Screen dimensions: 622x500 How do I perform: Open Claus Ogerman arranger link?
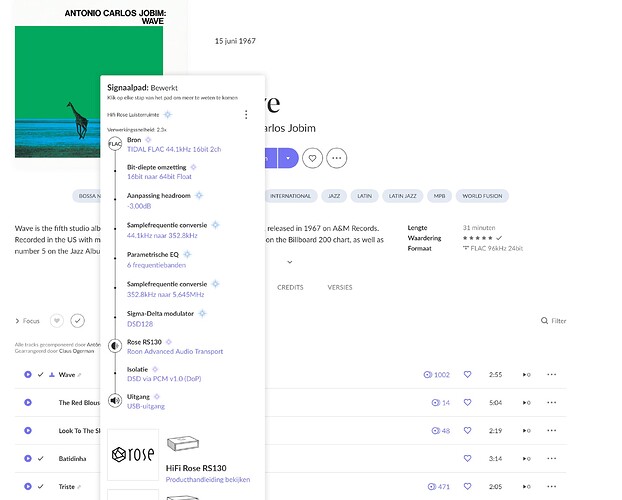point(77,351)
